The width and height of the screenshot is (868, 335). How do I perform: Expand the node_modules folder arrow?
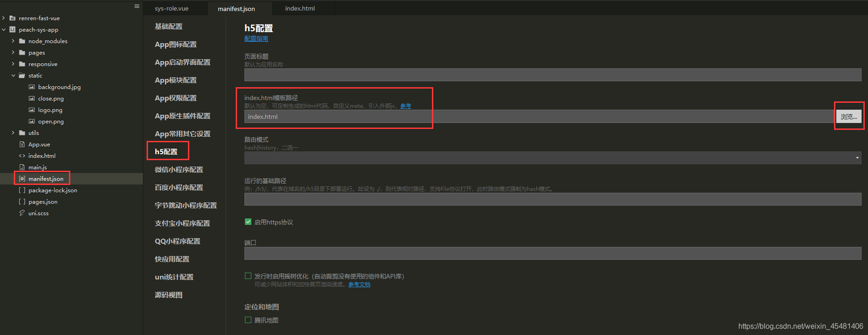tap(13, 41)
